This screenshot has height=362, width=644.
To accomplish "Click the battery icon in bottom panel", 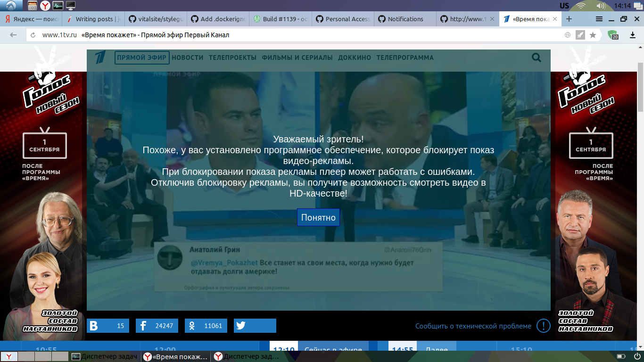I will (621, 356).
